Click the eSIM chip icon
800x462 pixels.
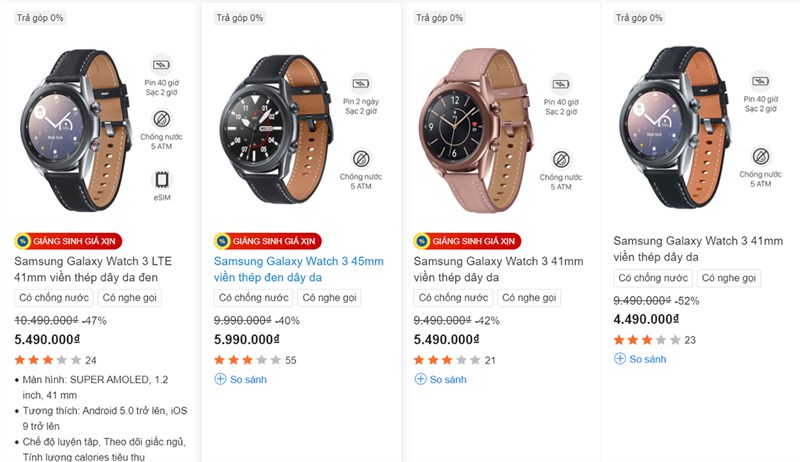pos(161,180)
